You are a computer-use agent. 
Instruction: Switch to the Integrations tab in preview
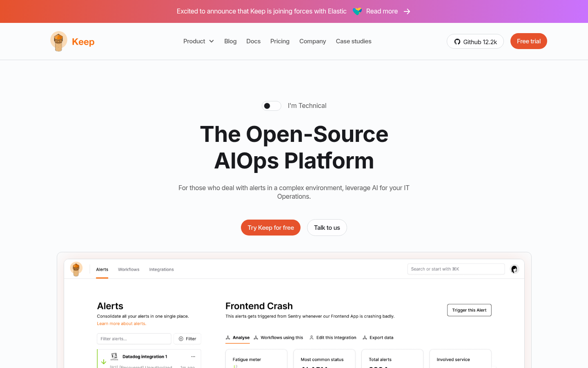(161, 269)
